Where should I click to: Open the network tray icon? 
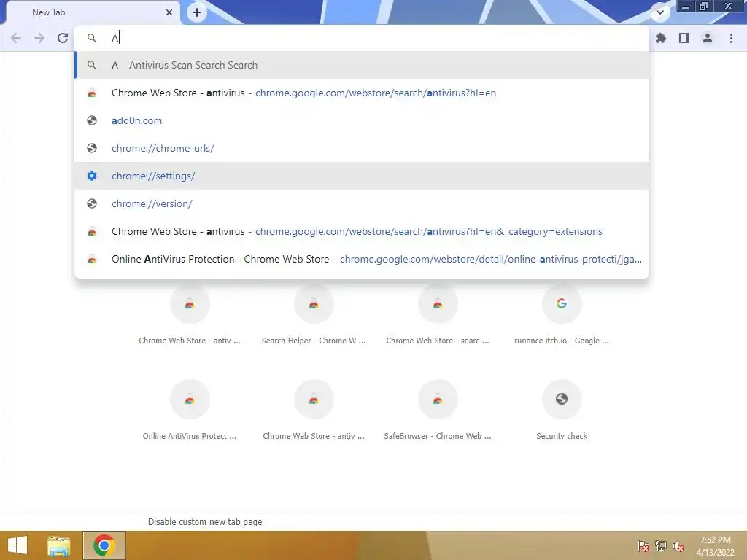point(661,546)
